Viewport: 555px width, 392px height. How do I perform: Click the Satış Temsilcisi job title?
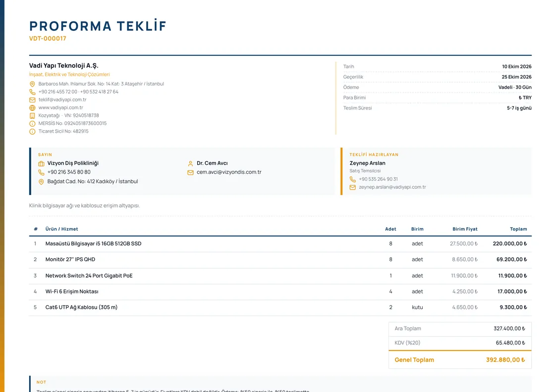tap(365, 171)
